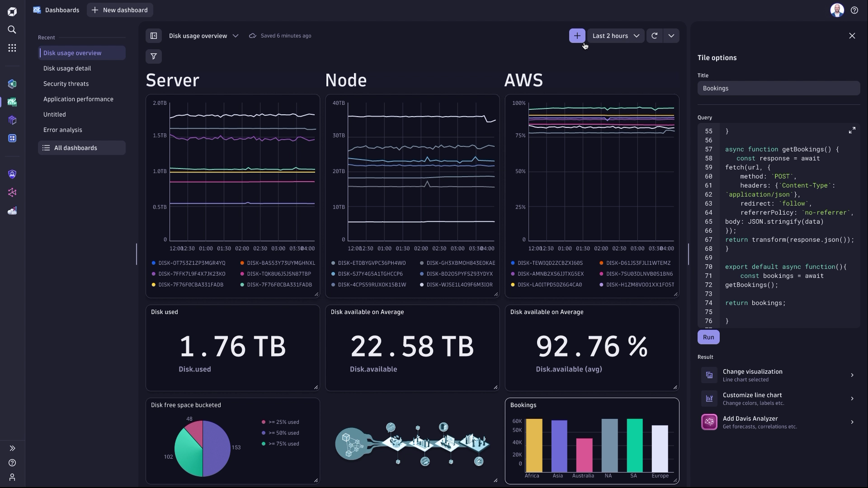The height and width of the screenshot is (488, 868).
Task: Click the refresh dashboard icon
Action: 654,36
